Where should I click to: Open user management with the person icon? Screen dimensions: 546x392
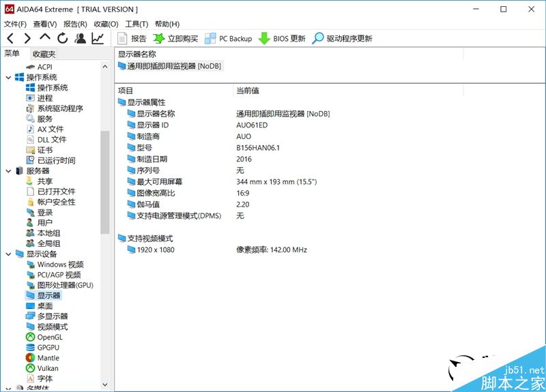click(x=81, y=38)
